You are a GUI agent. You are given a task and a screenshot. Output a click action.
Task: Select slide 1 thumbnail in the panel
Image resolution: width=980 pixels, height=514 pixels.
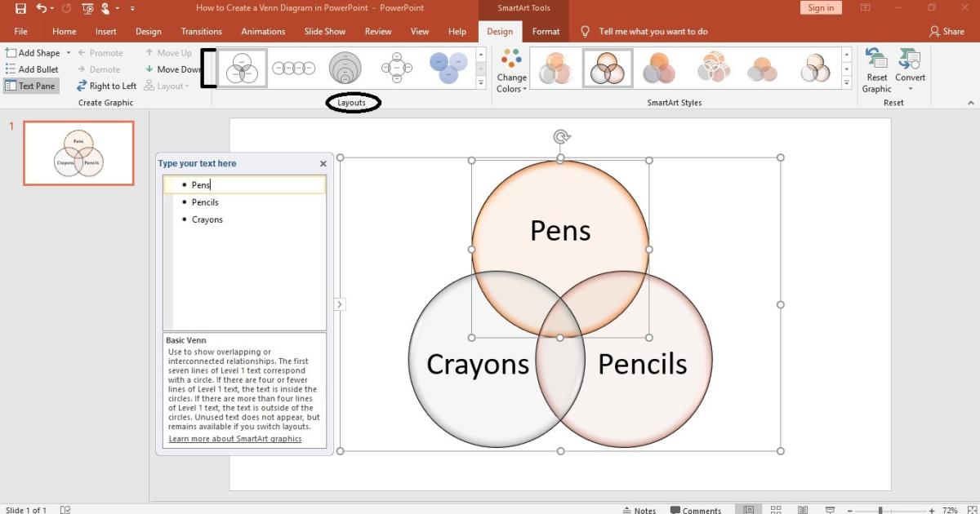pyautogui.click(x=78, y=153)
